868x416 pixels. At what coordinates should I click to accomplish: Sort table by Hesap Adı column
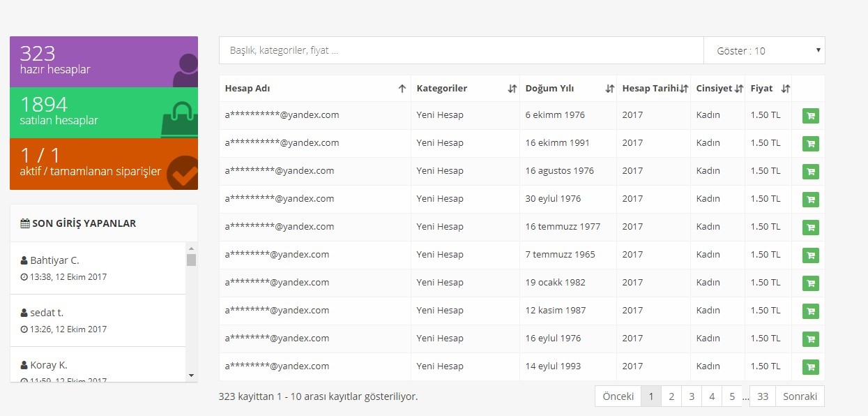[315, 89]
